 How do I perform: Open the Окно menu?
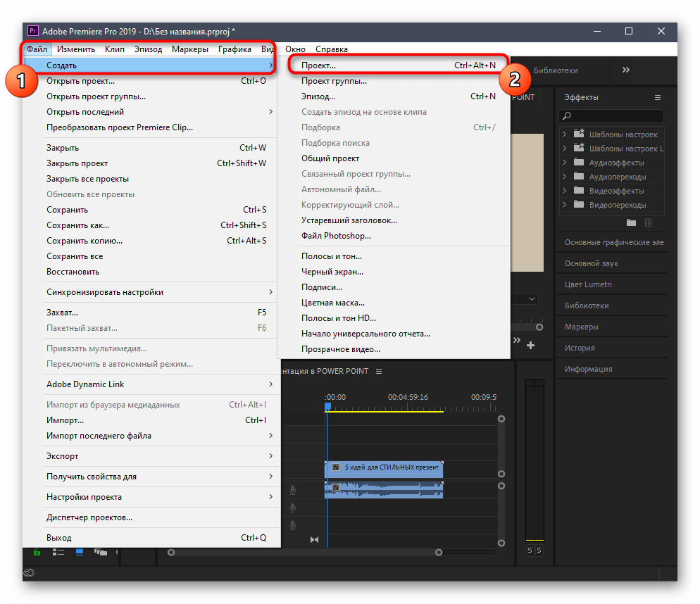point(296,49)
